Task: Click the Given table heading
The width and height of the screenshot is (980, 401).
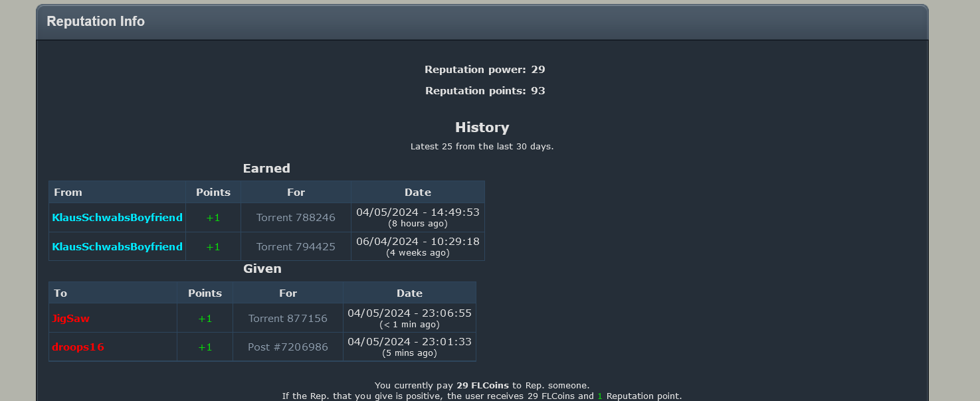Action: pos(262,269)
